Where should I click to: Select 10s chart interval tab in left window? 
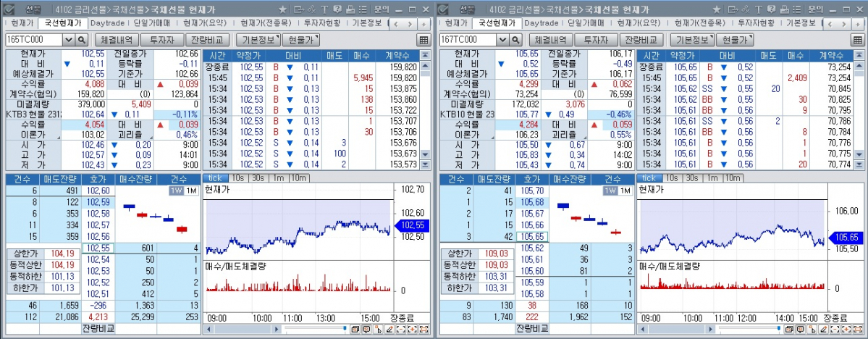point(238,177)
